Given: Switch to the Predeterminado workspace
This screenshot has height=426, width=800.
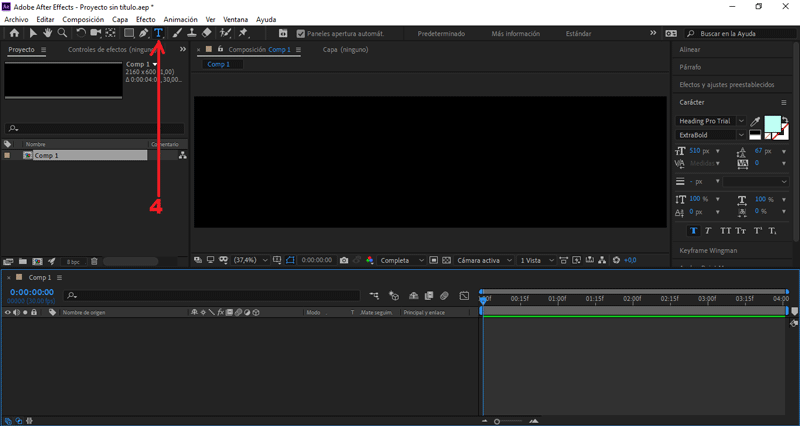Looking at the screenshot, I should (441, 34).
